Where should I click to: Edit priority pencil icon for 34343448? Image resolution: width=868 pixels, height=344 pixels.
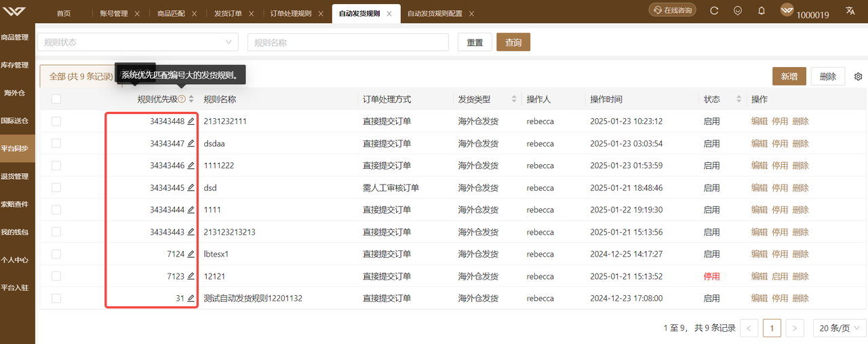191,121
